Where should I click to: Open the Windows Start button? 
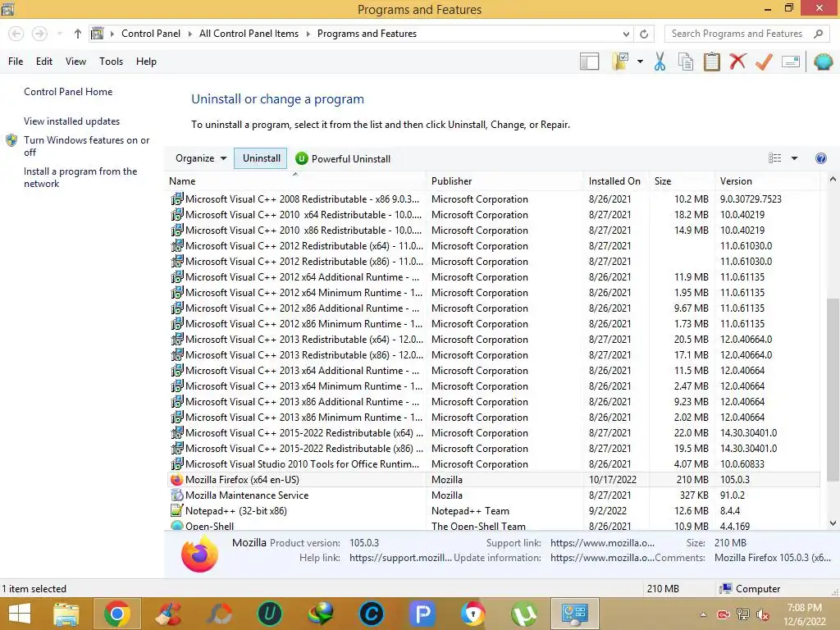20,614
